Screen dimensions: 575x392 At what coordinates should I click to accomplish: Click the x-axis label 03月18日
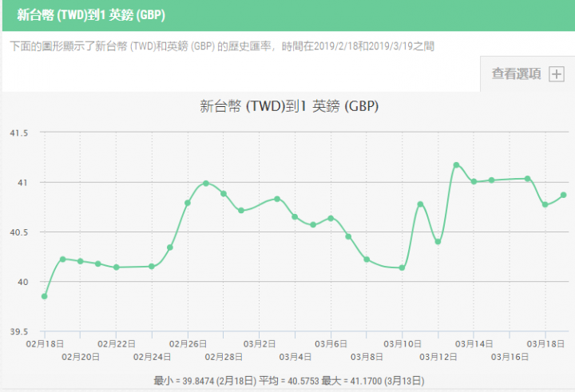tap(545, 344)
